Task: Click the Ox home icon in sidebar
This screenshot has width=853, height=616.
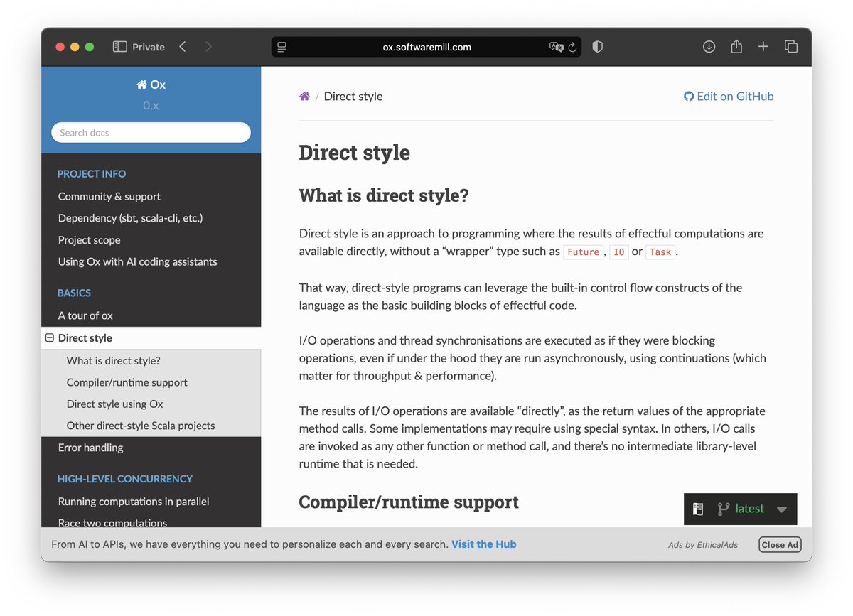Action: point(141,85)
